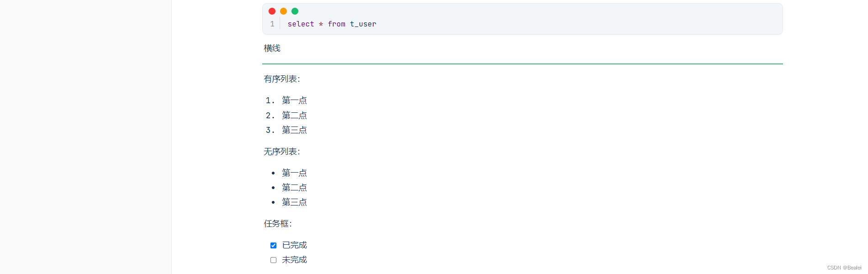
Task: Click the green horizontal divider line
Action: [522, 64]
